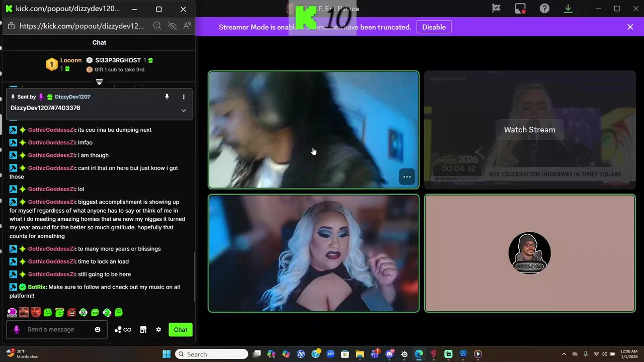Click the Read Aloud icon in address bar

pyautogui.click(x=187, y=26)
